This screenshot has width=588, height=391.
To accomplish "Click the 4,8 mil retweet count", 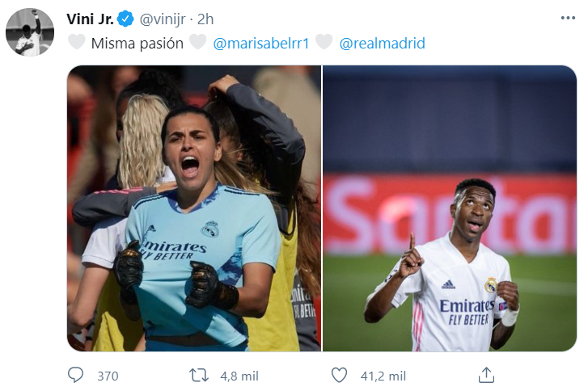I will (x=239, y=376).
